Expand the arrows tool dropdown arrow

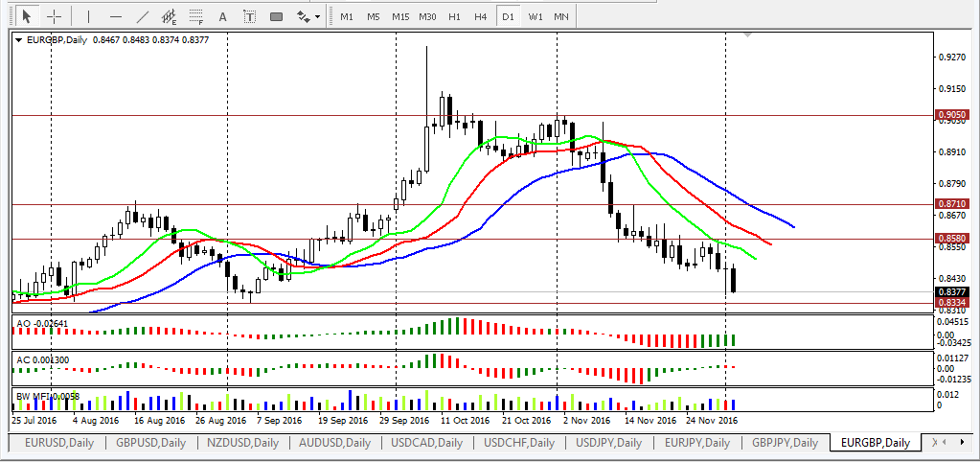click(318, 17)
